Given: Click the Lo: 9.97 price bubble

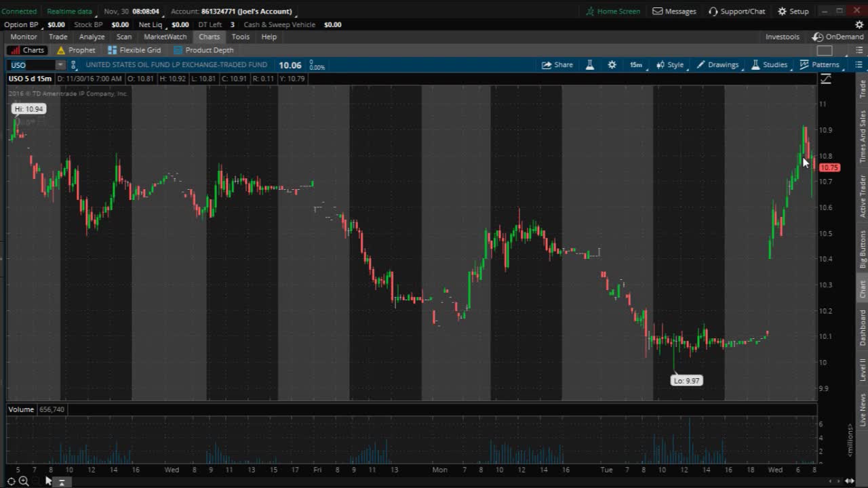Looking at the screenshot, I should [686, 381].
